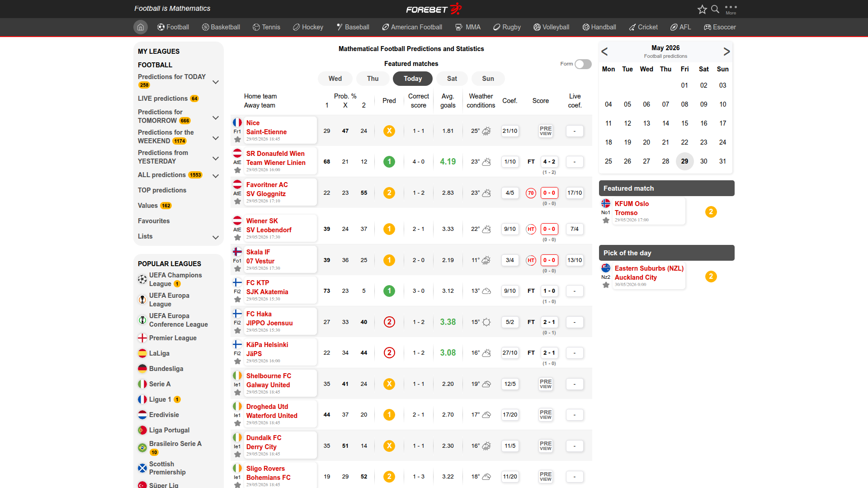Click the UEFA Champions League icon

142,279
